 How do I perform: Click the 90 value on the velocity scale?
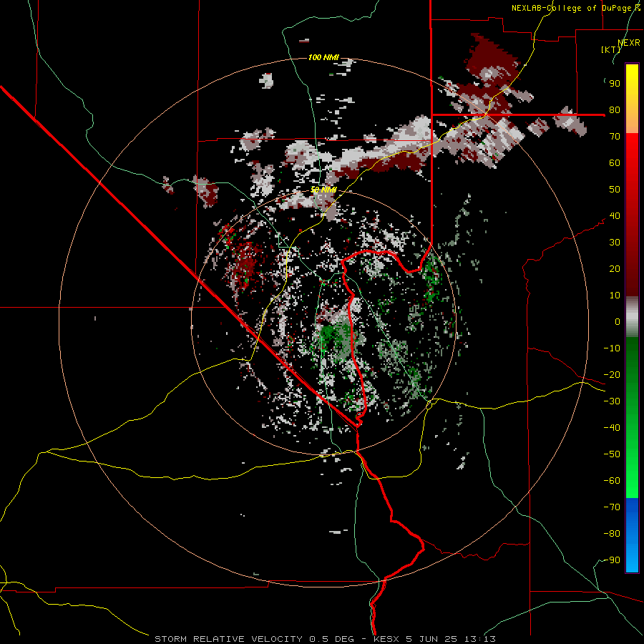pyautogui.click(x=615, y=84)
